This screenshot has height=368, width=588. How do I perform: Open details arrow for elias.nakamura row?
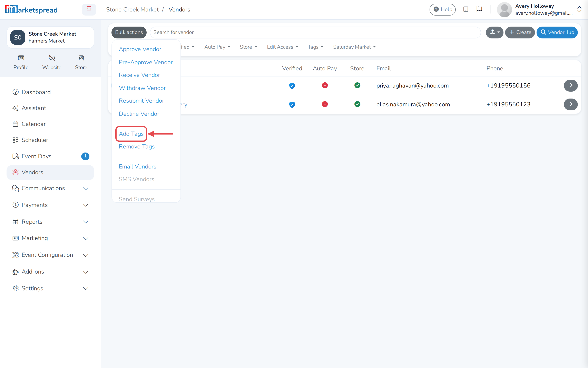tap(570, 104)
